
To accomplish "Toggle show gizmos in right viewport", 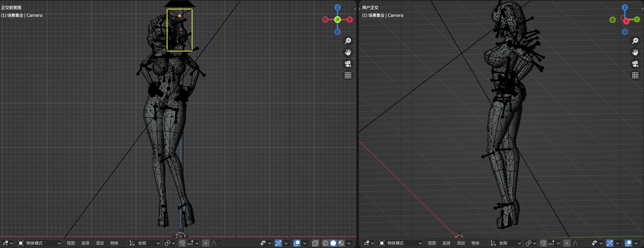I will [x=610, y=243].
